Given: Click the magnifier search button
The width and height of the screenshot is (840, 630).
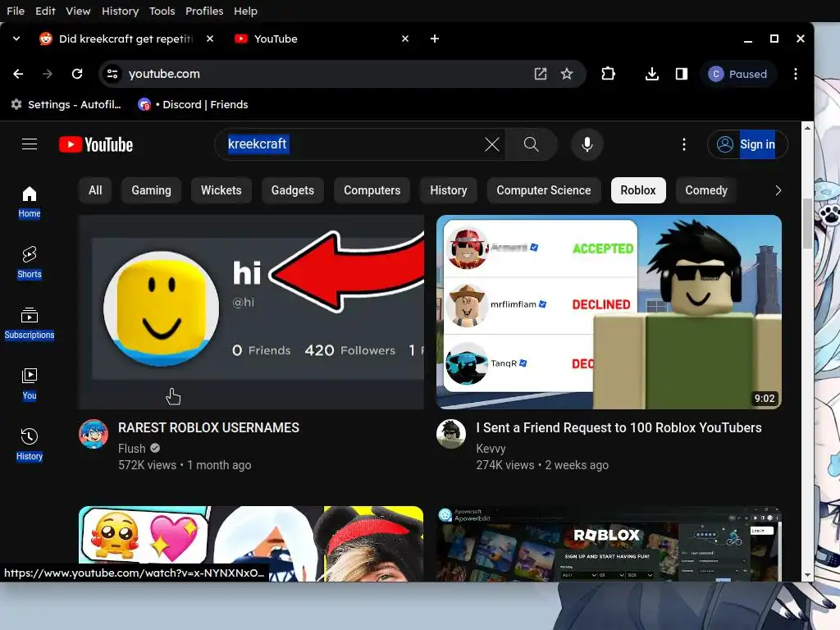Looking at the screenshot, I should tap(531, 144).
